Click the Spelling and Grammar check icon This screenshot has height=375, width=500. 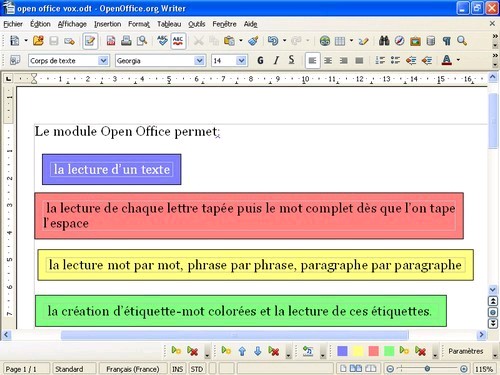(162, 41)
